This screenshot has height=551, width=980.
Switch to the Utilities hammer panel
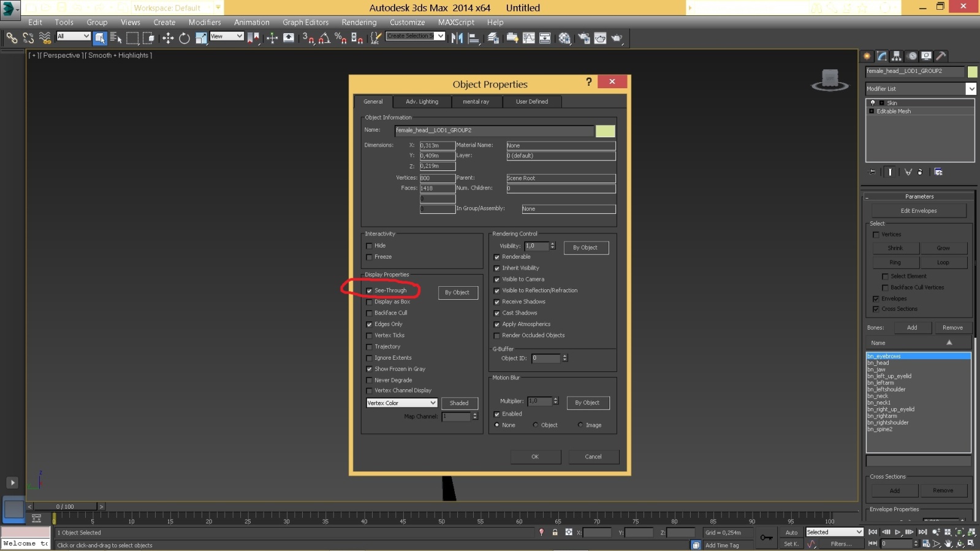click(x=941, y=56)
